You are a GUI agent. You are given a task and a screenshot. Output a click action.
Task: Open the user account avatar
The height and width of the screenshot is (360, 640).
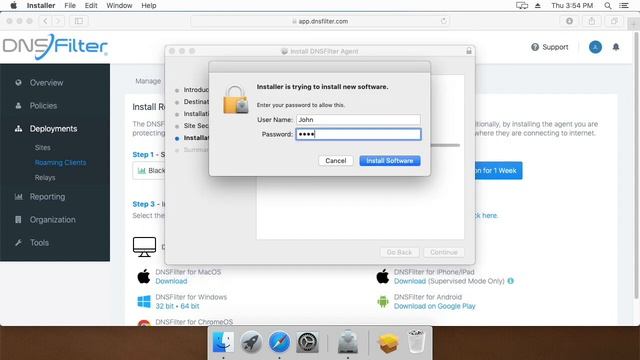click(x=595, y=47)
